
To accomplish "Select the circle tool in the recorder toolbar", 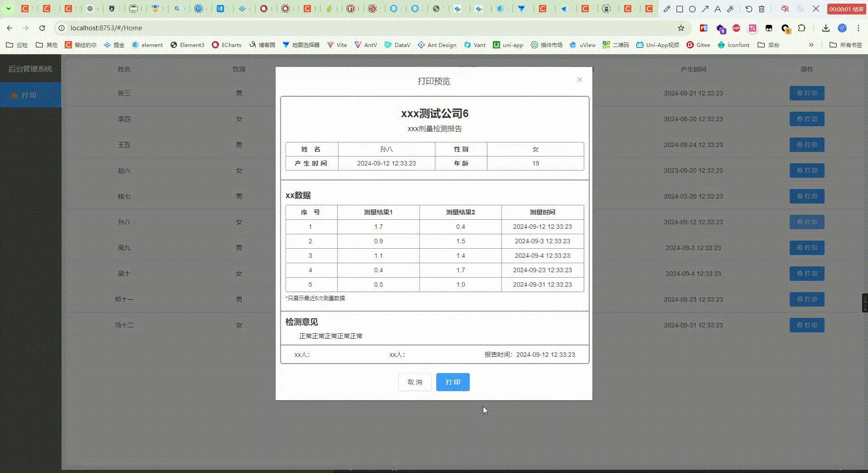I will click(692, 9).
